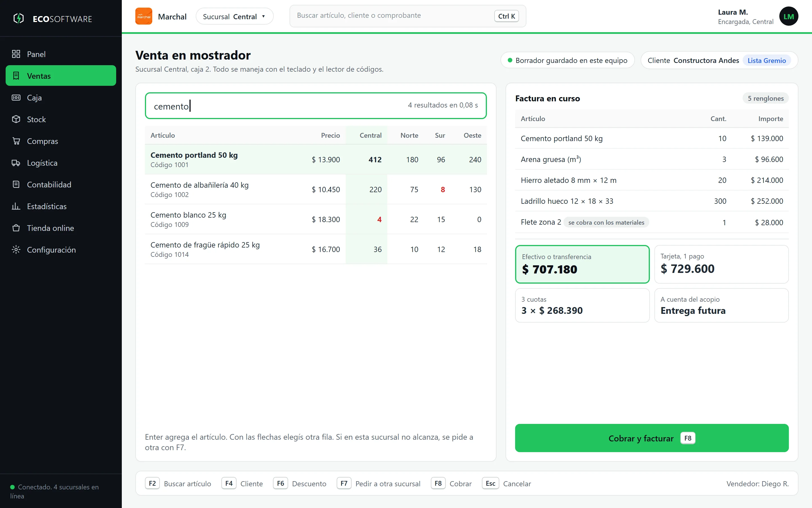Open the Stock section

pos(61,119)
